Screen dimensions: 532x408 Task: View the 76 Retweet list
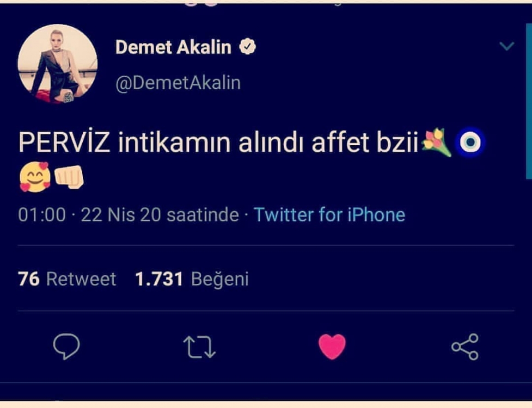pyautogui.click(x=67, y=279)
